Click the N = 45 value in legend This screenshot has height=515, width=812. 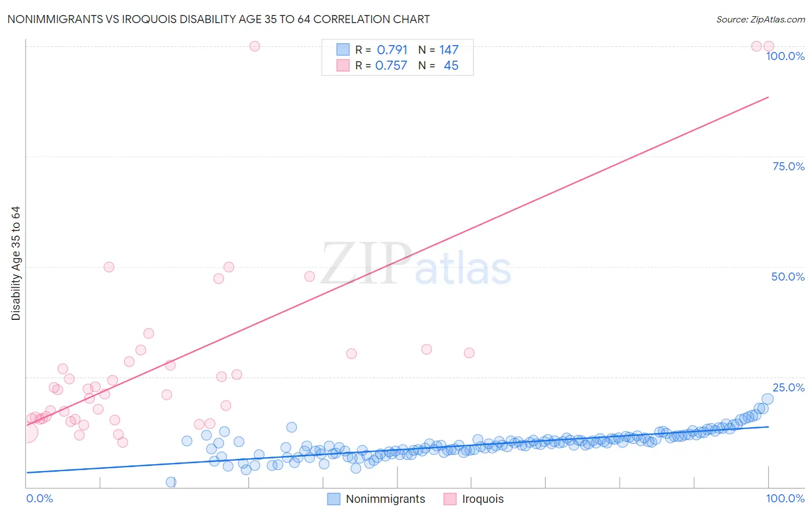pyautogui.click(x=438, y=65)
